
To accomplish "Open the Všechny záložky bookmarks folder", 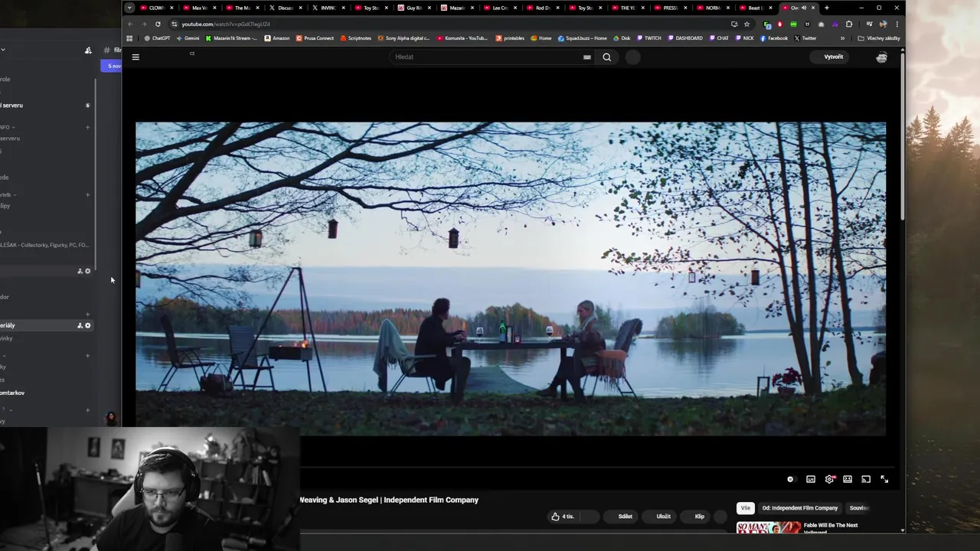I will (879, 38).
